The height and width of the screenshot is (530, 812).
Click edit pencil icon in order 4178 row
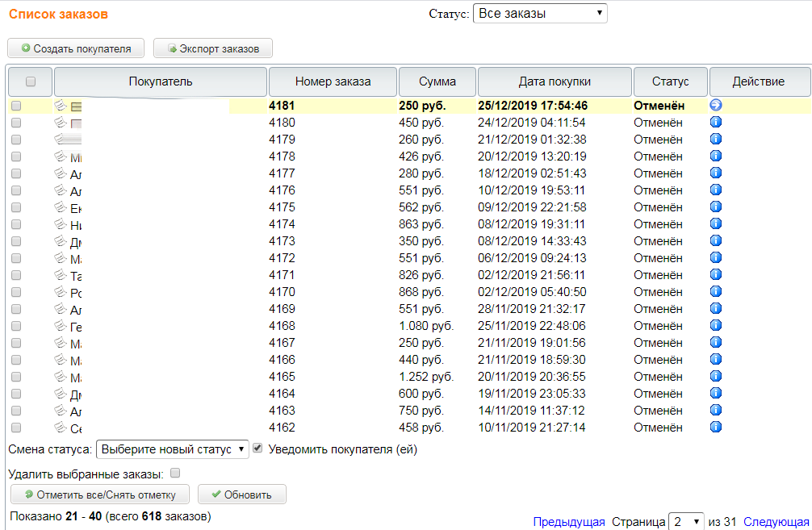pos(61,156)
